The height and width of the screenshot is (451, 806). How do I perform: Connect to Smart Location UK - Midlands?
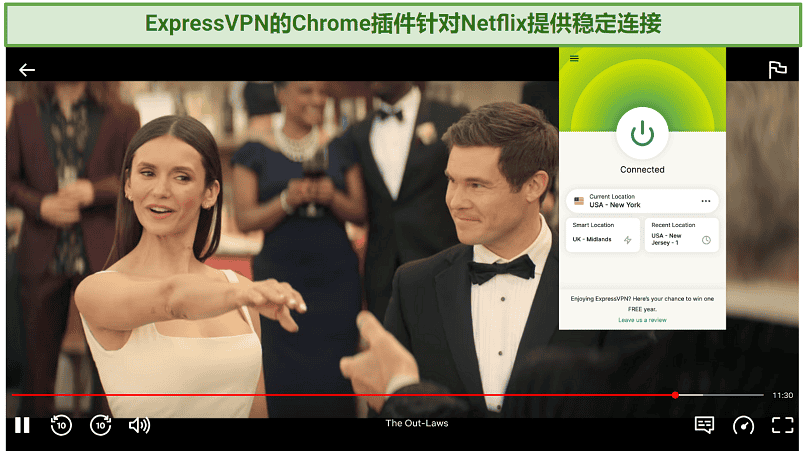click(x=602, y=235)
